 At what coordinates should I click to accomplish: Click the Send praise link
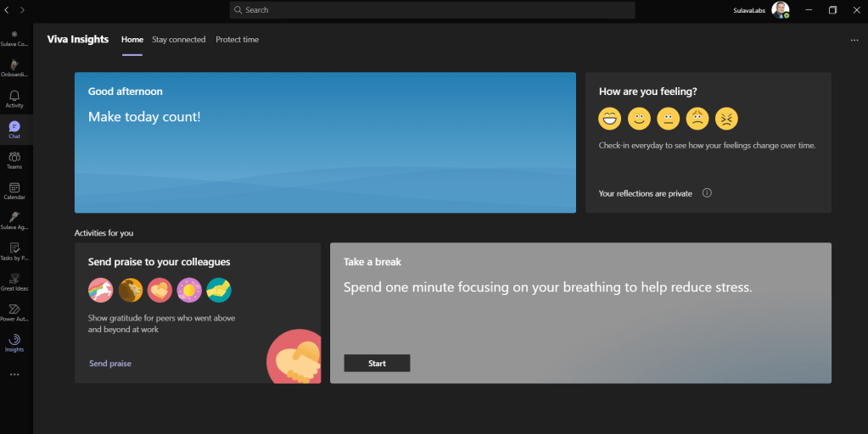pyautogui.click(x=110, y=364)
